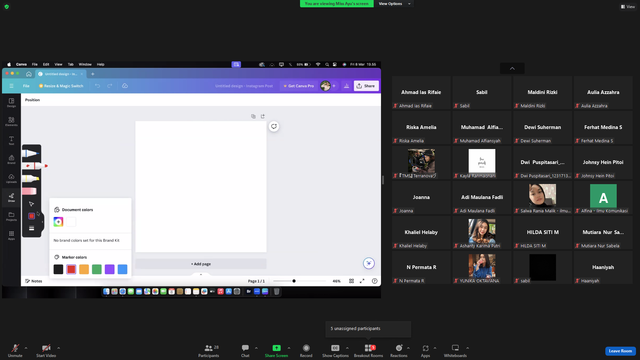Click the green Share Screen button
The height and width of the screenshot is (360, 640).
pyautogui.click(x=276, y=351)
